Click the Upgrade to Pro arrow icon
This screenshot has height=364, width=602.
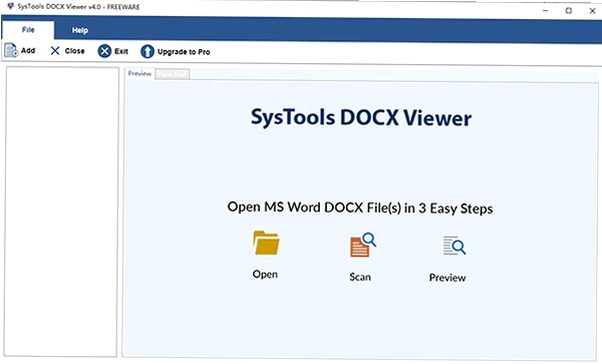pos(147,51)
